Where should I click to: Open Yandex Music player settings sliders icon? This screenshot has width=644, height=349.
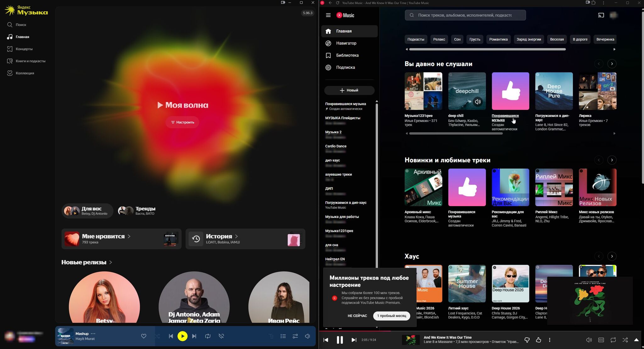point(295,336)
